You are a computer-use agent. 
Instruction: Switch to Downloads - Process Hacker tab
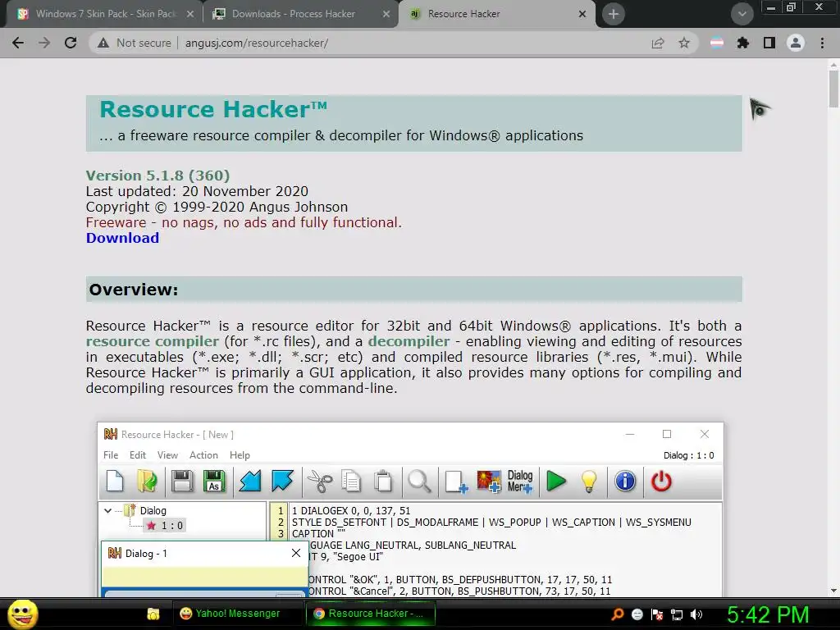point(293,14)
